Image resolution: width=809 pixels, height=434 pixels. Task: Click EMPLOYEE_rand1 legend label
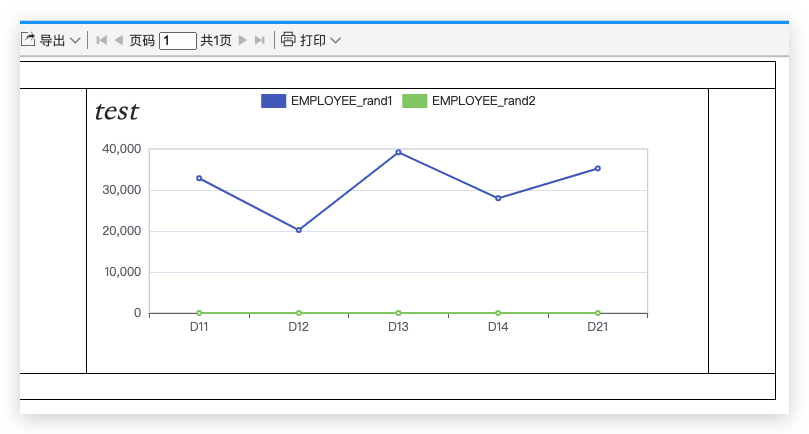pos(342,101)
